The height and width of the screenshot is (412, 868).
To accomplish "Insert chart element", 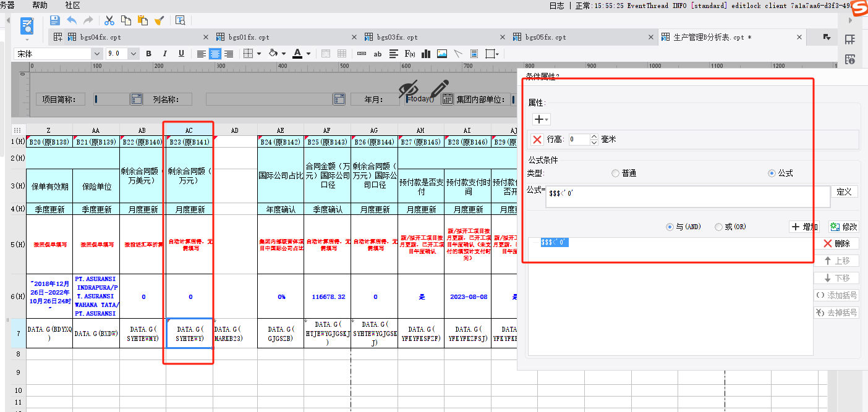I will [425, 54].
